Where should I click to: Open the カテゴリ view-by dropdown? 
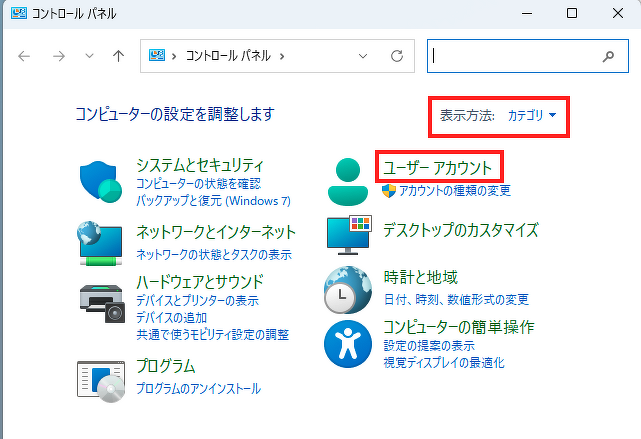click(x=532, y=116)
